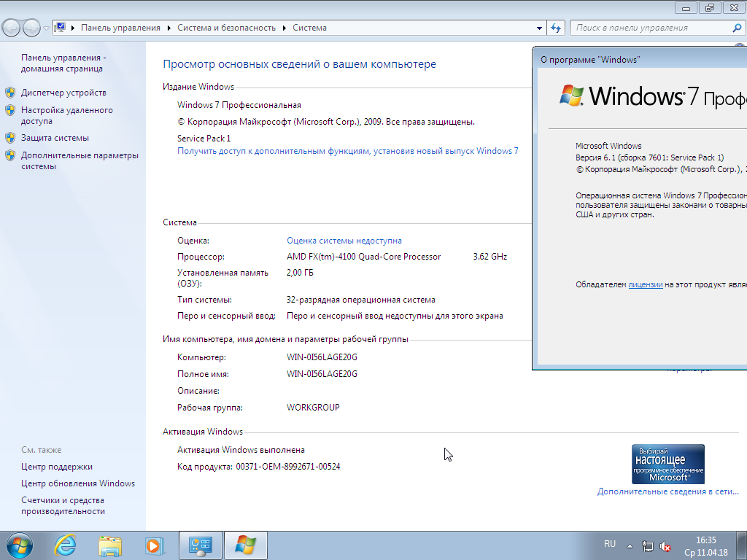The image size is (747, 560).
Task: Click the computer icon in the address bar
Action: point(60,28)
